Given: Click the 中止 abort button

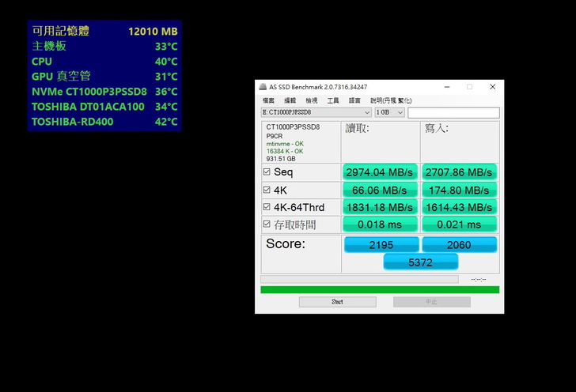Looking at the screenshot, I should pos(431,302).
